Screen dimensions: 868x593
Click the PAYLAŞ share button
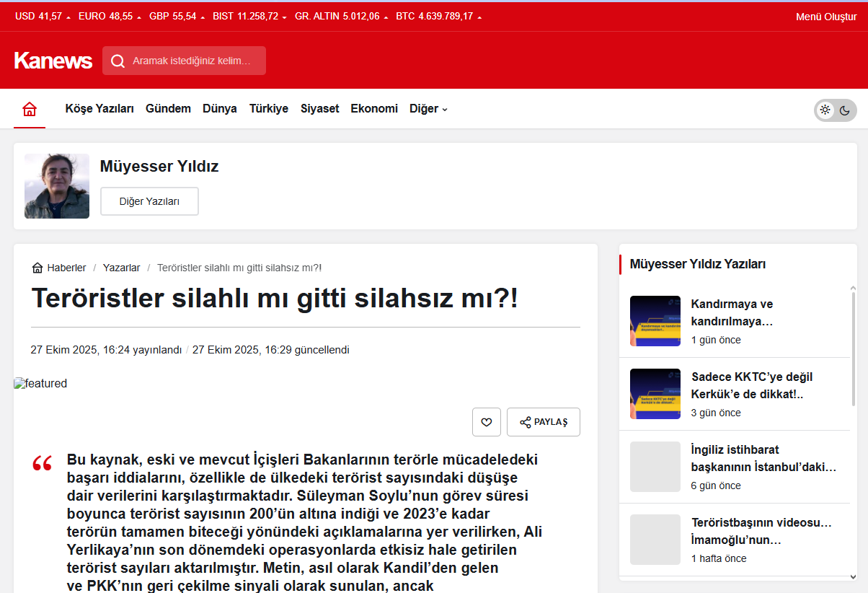(544, 422)
